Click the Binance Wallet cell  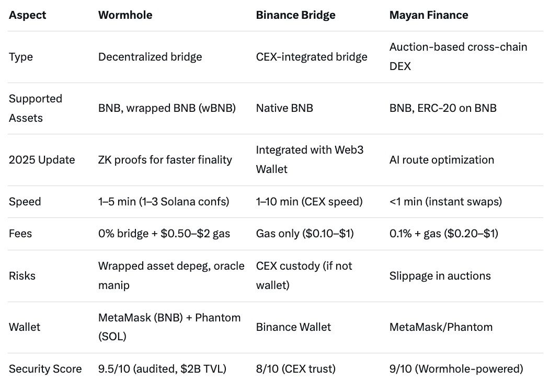pos(293,327)
